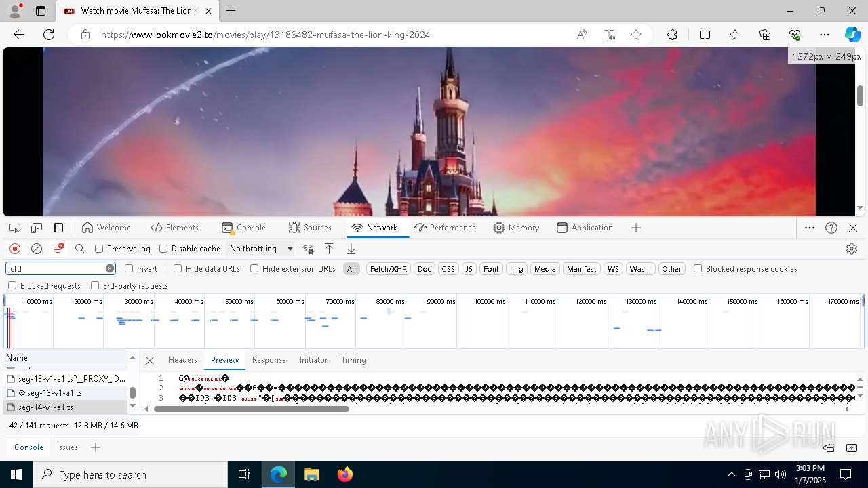Open Firefox from the taskbar
Image resolution: width=868 pixels, height=488 pixels.
pyautogui.click(x=344, y=474)
